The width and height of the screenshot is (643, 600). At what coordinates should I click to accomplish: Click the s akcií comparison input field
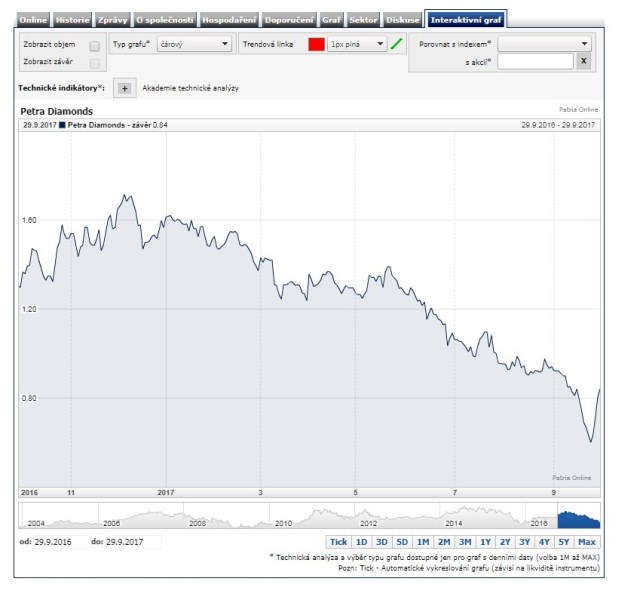(x=536, y=62)
